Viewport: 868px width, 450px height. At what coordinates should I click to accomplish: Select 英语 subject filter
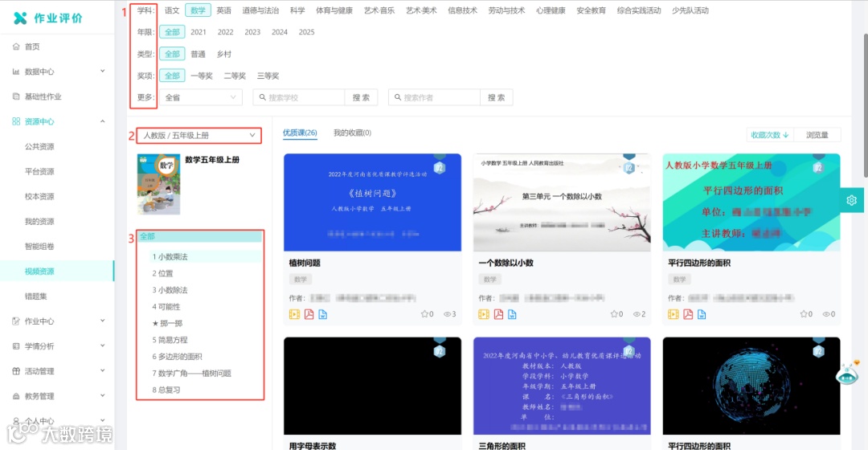tap(224, 10)
